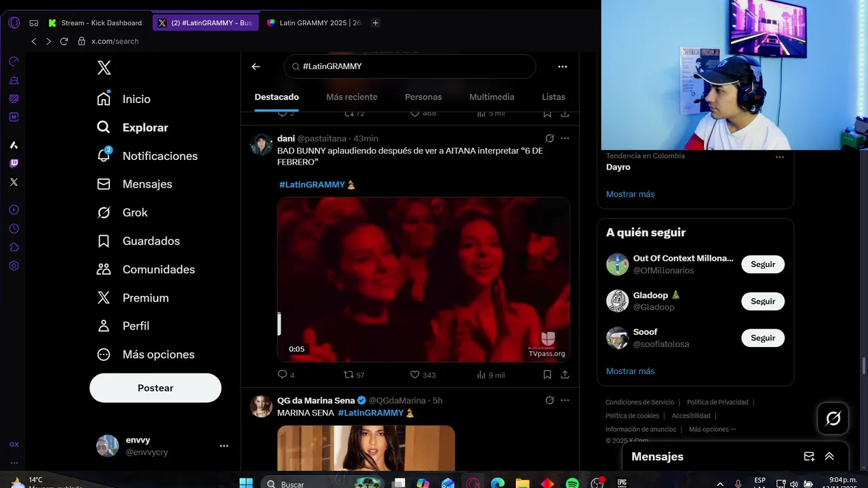Reply to dani's post with 4 replies

coord(285,374)
